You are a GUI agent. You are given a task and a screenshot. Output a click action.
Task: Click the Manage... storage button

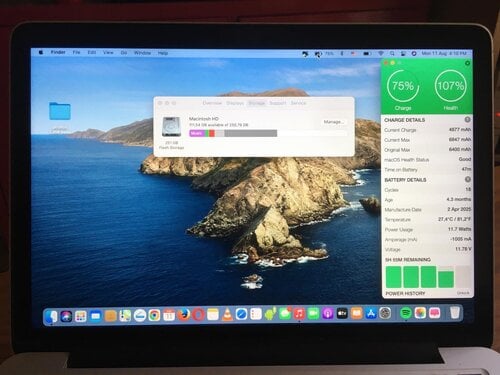[x=333, y=122]
